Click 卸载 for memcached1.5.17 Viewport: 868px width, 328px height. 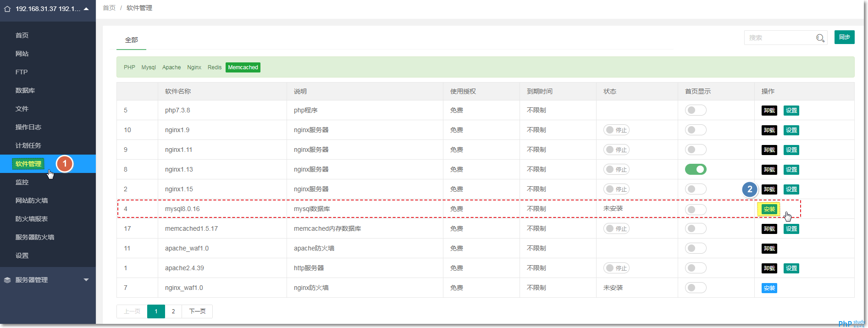pos(769,229)
